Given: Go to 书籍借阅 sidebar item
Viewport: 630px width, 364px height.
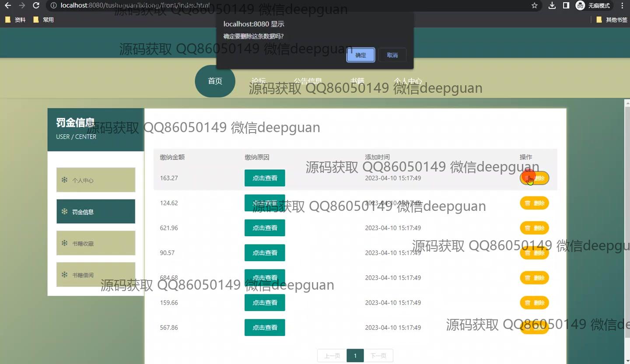Looking at the screenshot, I should tap(96, 275).
